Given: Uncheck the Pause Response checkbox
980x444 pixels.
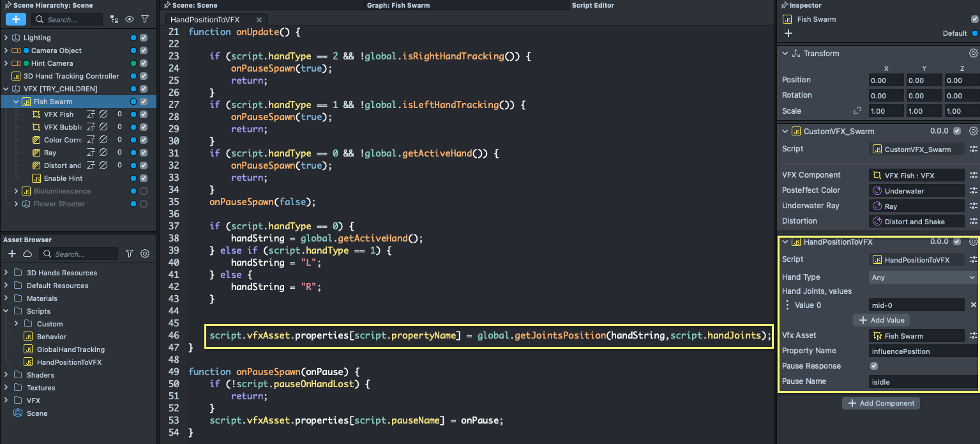Looking at the screenshot, I should (x=874, y=366).
